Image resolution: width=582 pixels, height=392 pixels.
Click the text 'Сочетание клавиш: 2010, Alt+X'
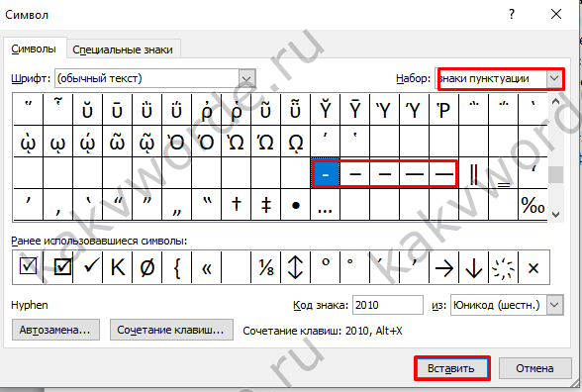[323, 331]
